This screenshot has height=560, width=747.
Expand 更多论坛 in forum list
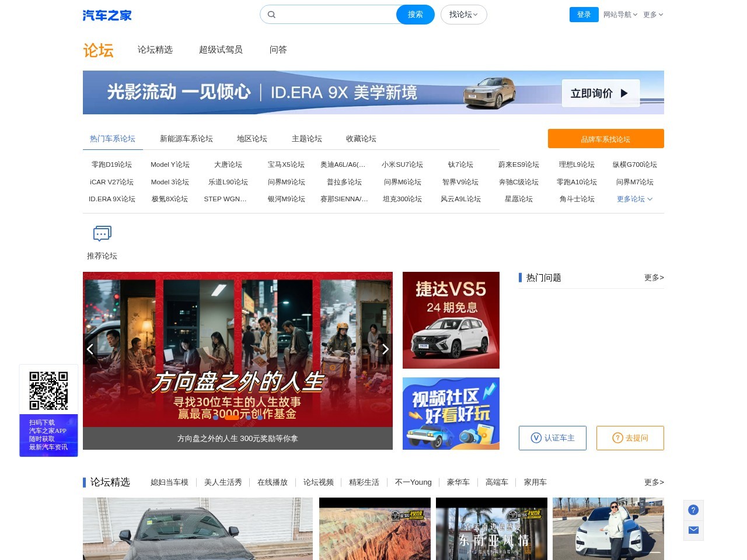point(634,199)
